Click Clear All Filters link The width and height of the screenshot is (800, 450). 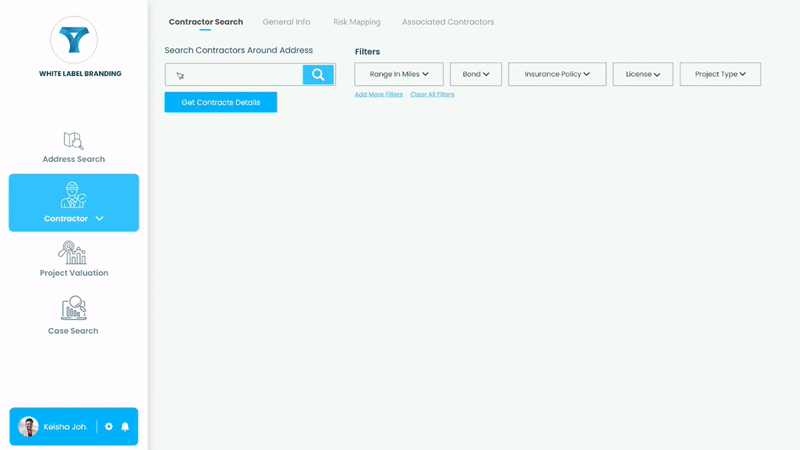(x=432, y=94)
